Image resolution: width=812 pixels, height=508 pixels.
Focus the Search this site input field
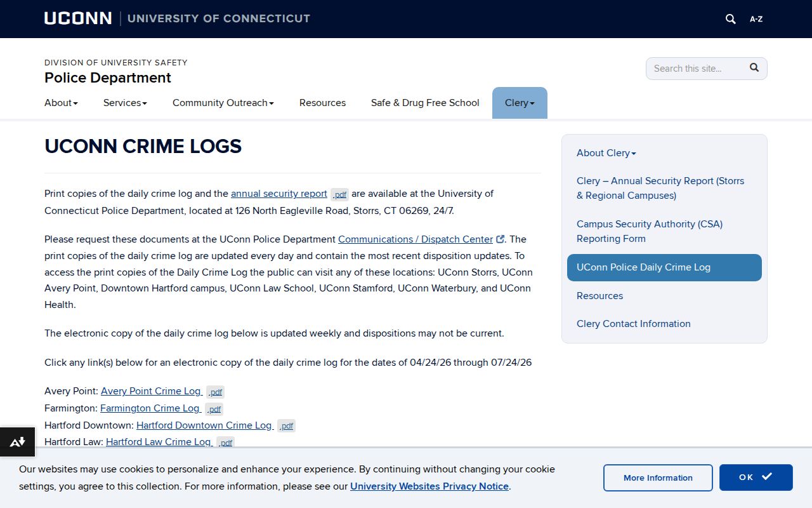[x=697, y=69]
